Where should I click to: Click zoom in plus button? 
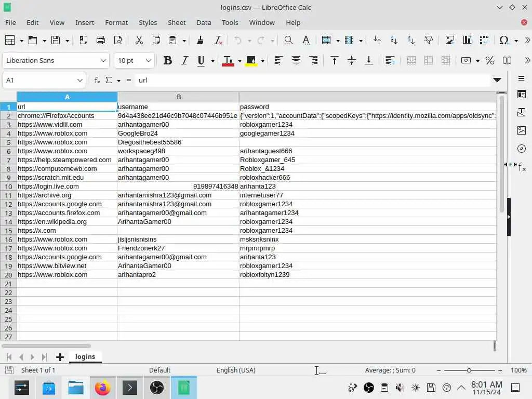click(500, 370)
